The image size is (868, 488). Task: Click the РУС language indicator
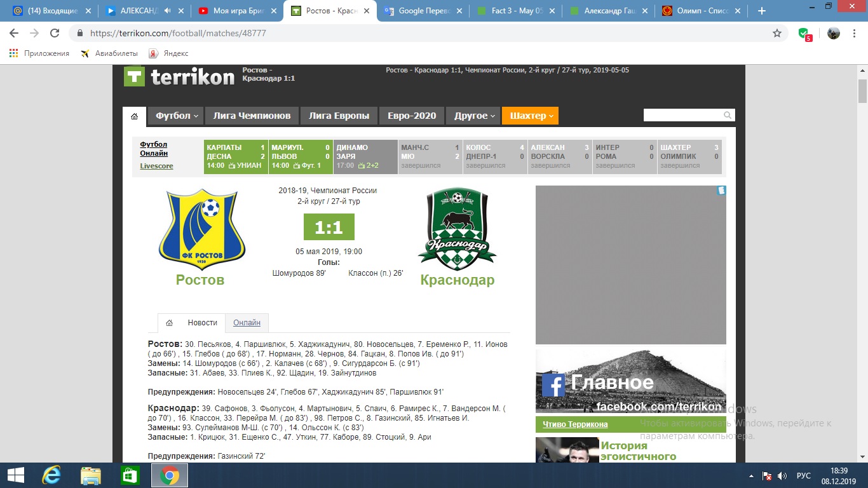tap(804, 476)
